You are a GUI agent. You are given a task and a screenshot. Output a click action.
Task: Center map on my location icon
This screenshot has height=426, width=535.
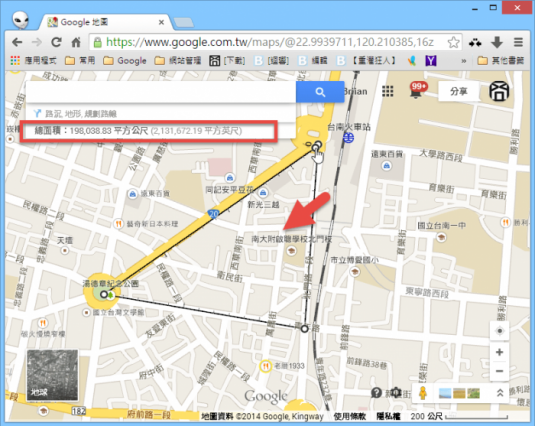tap(500, 331)
